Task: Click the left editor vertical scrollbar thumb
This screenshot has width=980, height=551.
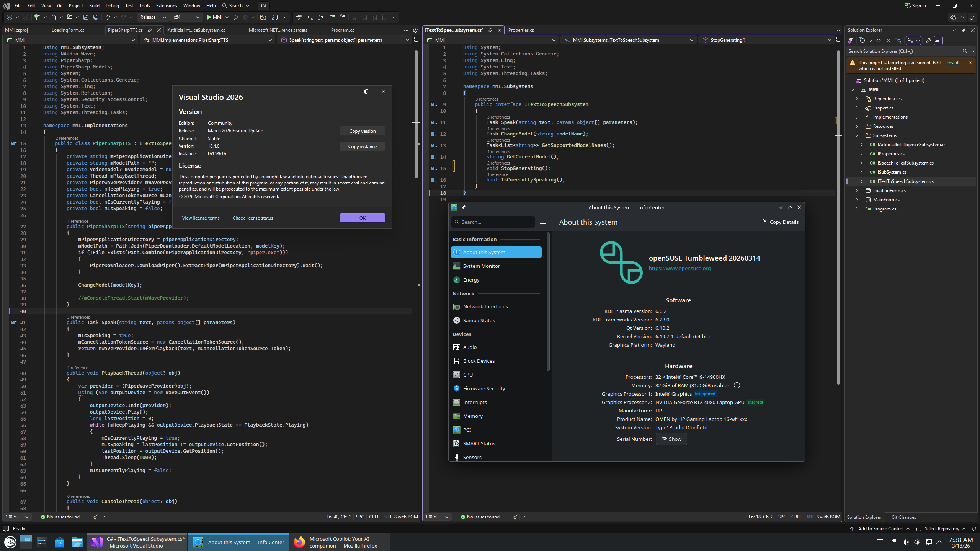Action: [x=416, y=115]
